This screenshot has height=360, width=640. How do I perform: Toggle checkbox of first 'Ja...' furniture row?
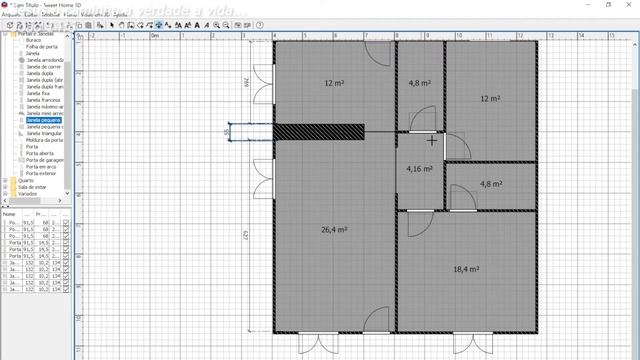click(x=66, y=262)
